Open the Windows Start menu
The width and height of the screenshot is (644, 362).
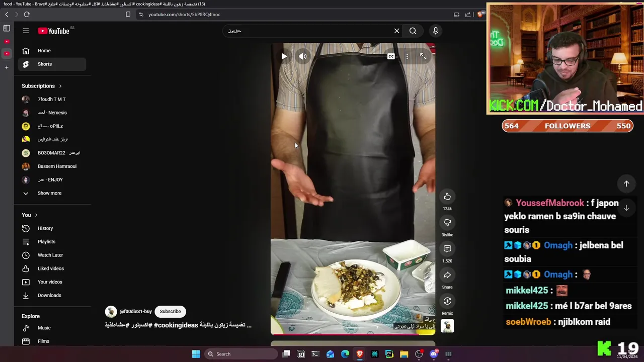pos(196,354)
